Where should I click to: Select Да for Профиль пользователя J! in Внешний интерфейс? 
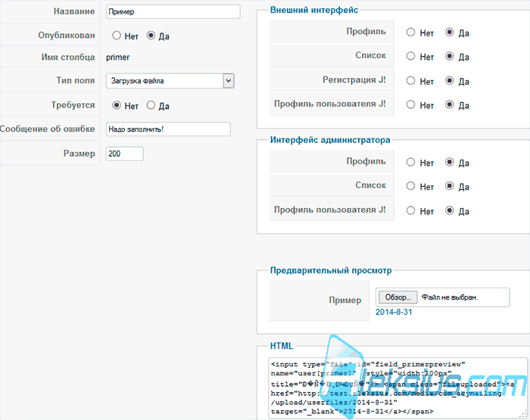(x=449, y=104)
